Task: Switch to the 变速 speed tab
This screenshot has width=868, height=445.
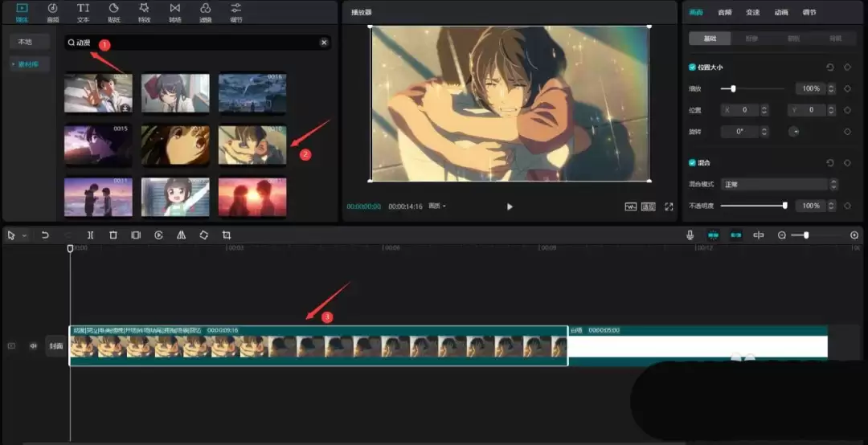Action: (x=753, y=12)
